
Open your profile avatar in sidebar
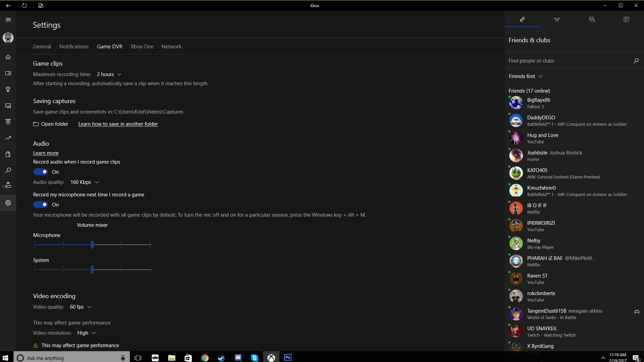(8, 38)
